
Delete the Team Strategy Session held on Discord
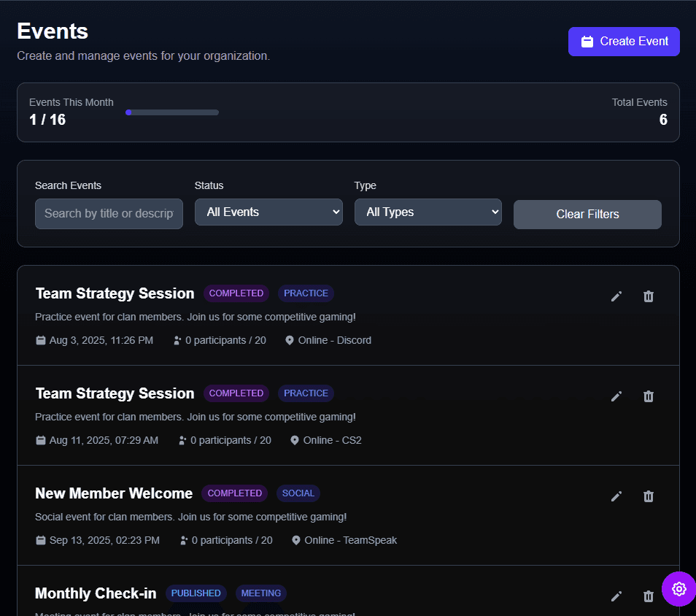coord(648,296)
